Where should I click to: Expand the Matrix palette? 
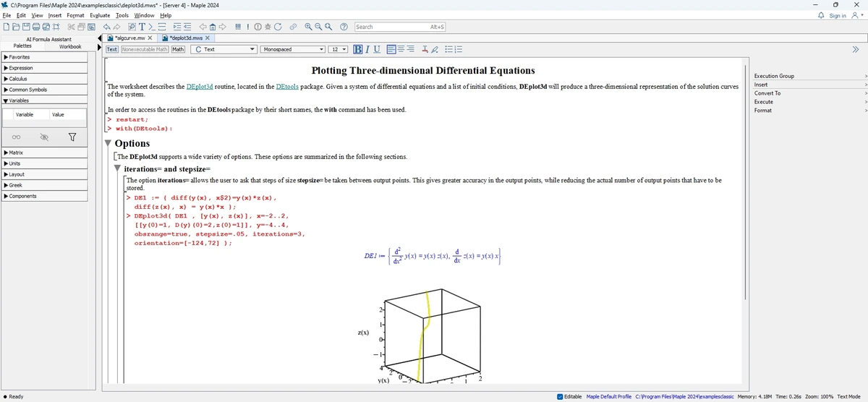click(x=44, y=153)
